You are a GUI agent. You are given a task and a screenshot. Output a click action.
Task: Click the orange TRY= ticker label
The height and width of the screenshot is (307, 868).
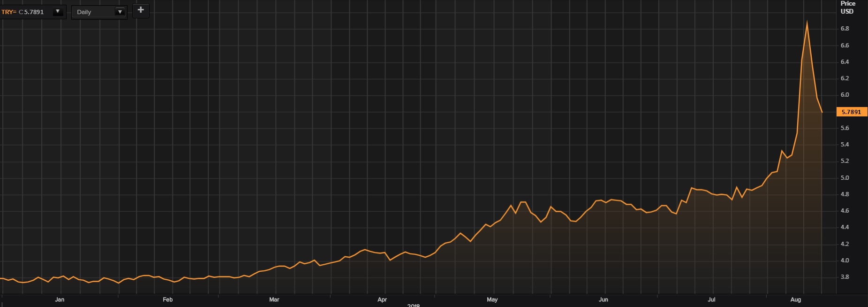(8, 12)
